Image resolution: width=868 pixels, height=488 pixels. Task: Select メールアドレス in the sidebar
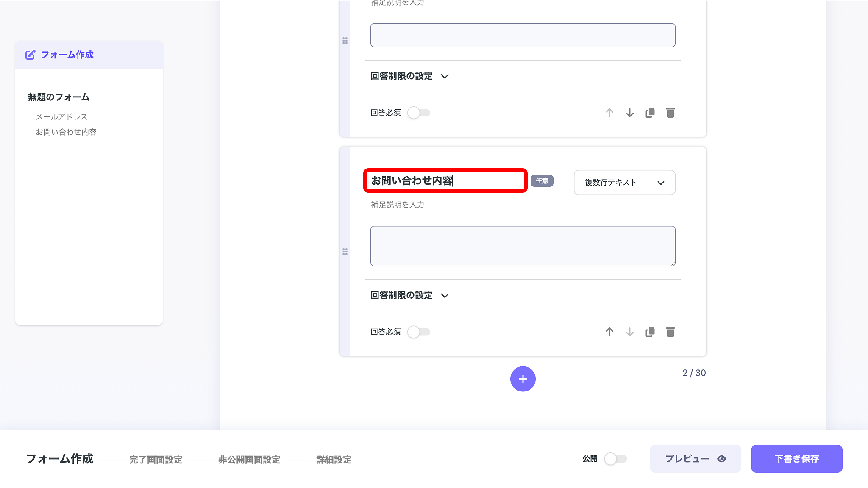click(62, 116)
